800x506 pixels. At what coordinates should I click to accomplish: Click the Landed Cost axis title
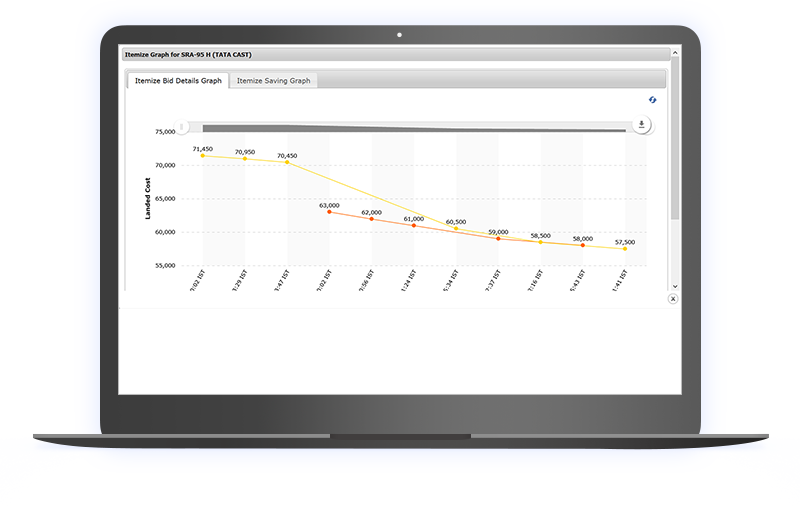click(x=148, y=198)
